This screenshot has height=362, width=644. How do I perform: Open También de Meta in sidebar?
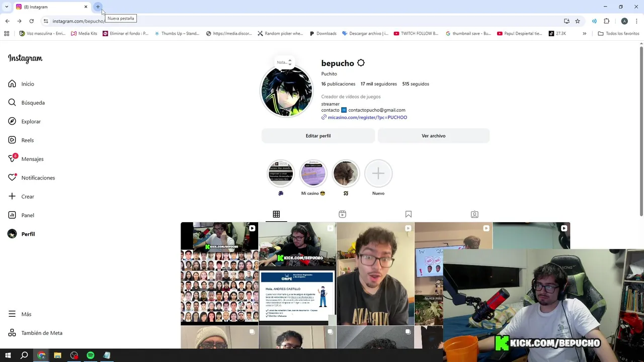35,333
